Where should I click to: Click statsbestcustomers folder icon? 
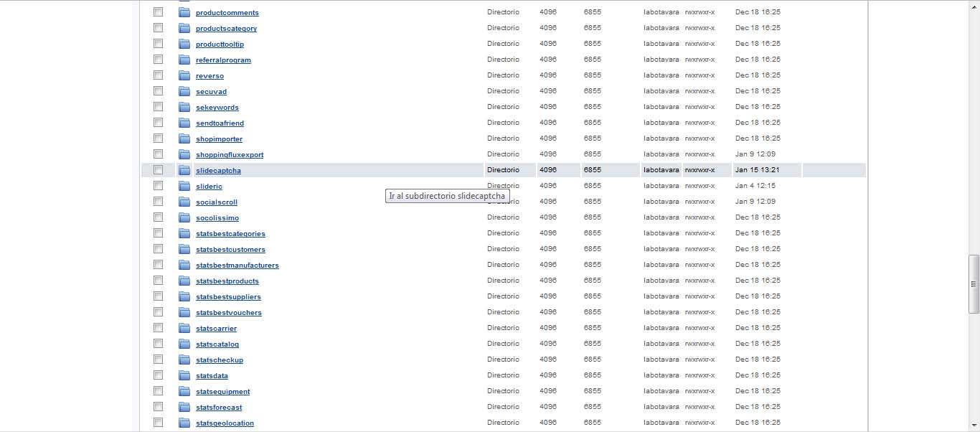pos(184,249)
